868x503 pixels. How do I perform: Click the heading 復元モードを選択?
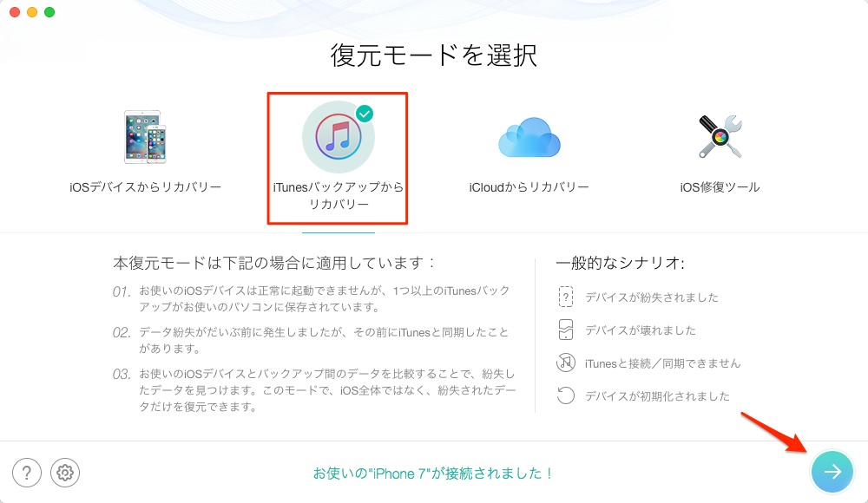pos(434,56)
